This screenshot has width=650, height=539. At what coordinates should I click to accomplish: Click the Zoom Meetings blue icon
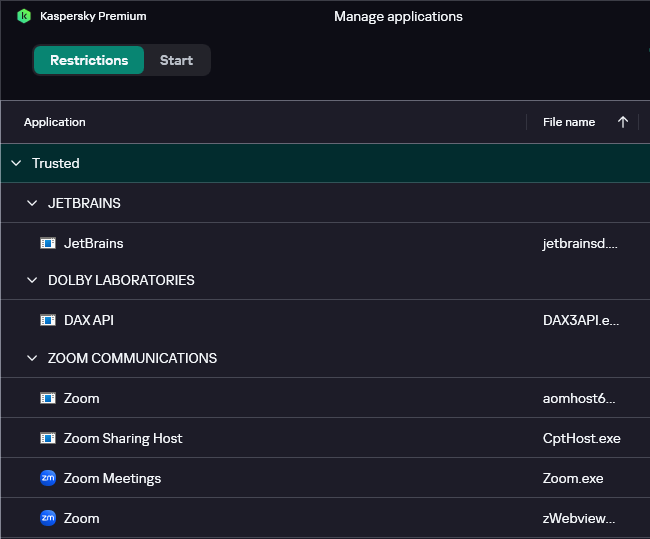click(x=48, y=478)
